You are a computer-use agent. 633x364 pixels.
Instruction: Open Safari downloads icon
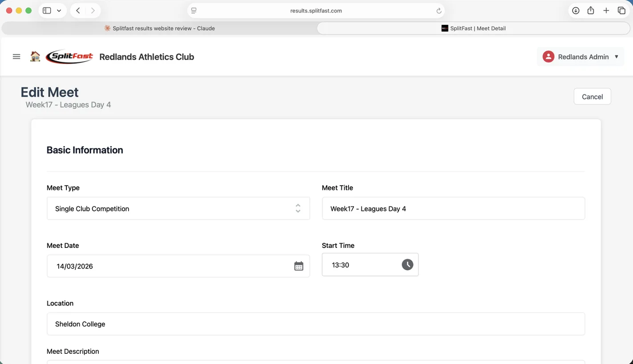pyautogui.click(x=576, y=11)
